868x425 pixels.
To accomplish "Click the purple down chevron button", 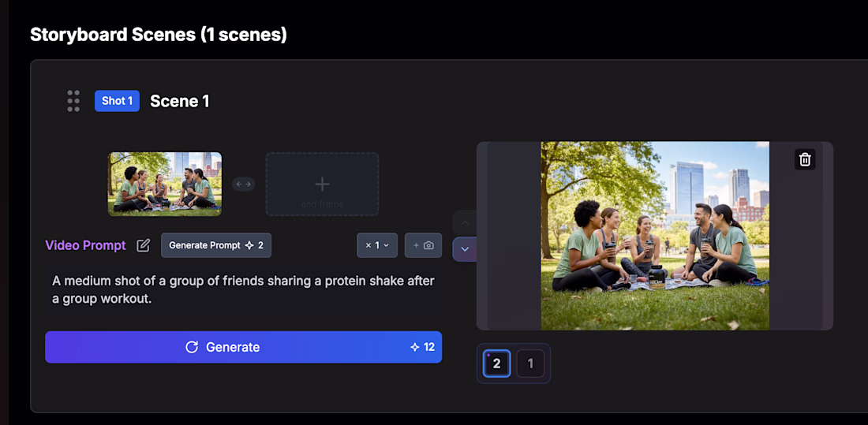I will point(465,249).
